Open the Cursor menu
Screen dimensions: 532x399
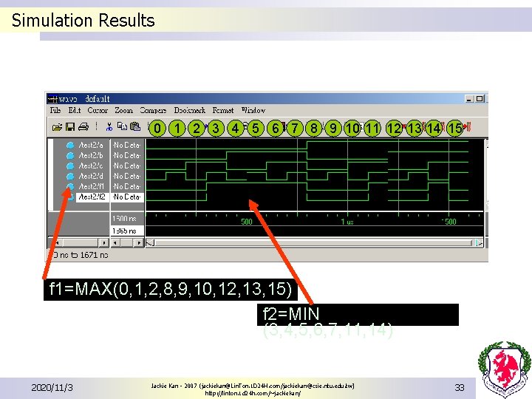click(98, 110)
